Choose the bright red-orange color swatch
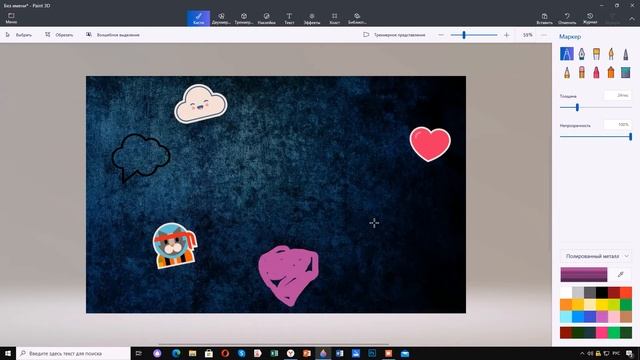Screen dimensions: 640x360 626,293
